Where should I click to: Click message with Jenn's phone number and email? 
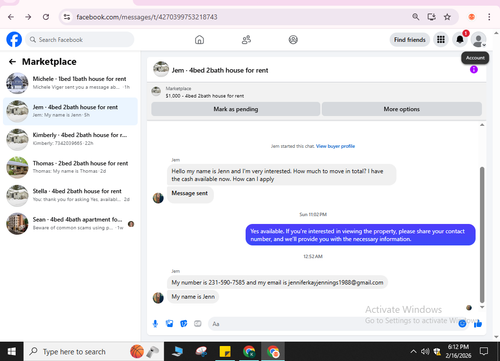(x=277, y=282)
